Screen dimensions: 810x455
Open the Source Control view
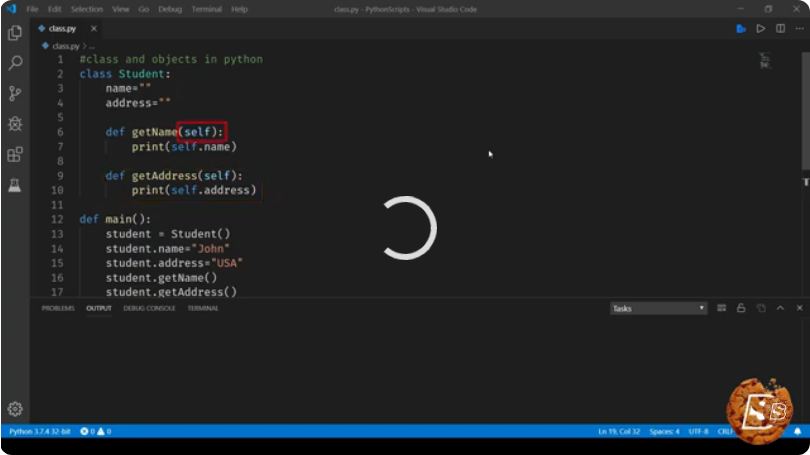[15, 93]
